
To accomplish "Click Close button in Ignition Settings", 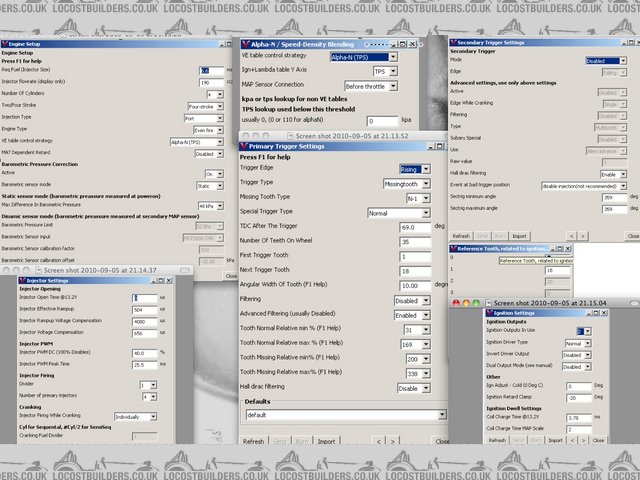I will tap(599, 438).
